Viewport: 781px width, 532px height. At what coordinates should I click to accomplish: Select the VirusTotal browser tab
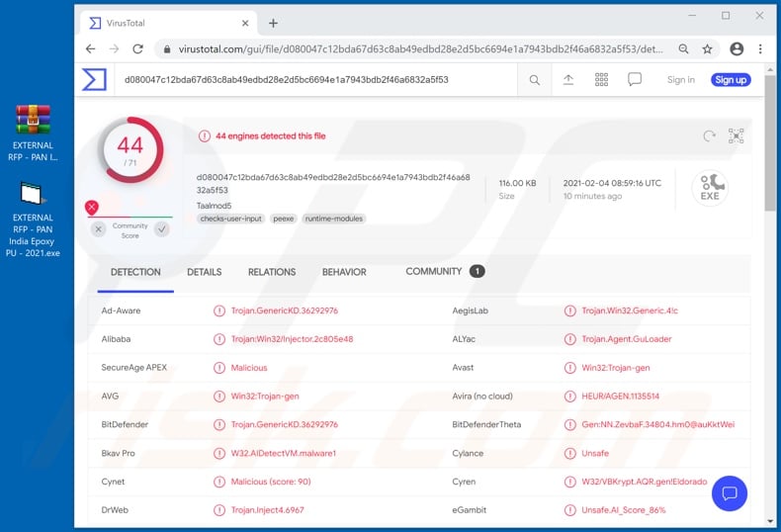click(168, 23)
